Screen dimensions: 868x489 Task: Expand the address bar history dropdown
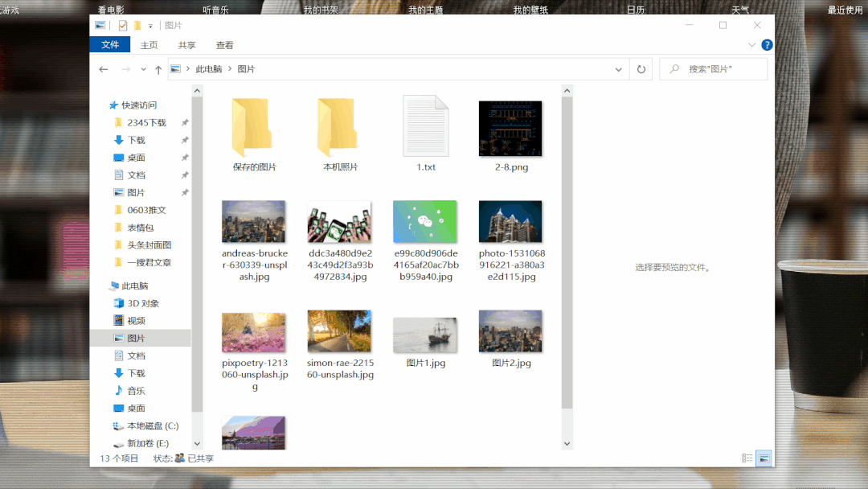point(618,68)
